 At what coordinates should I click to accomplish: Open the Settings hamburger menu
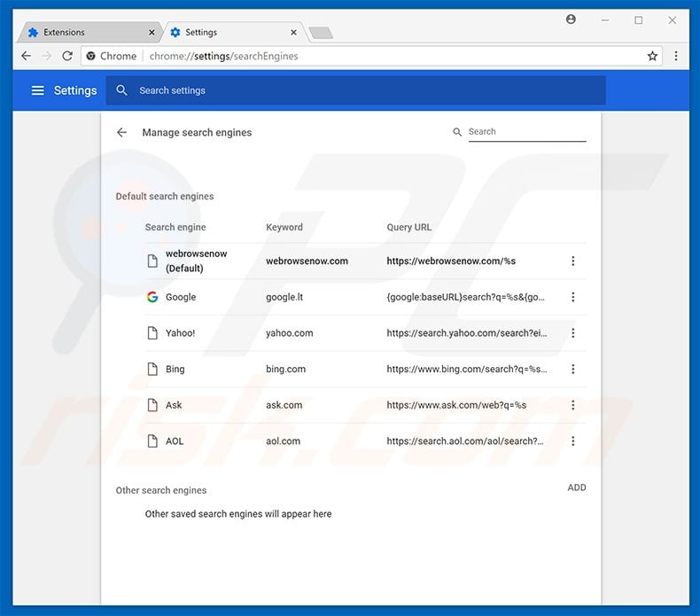tap(38, 90)
